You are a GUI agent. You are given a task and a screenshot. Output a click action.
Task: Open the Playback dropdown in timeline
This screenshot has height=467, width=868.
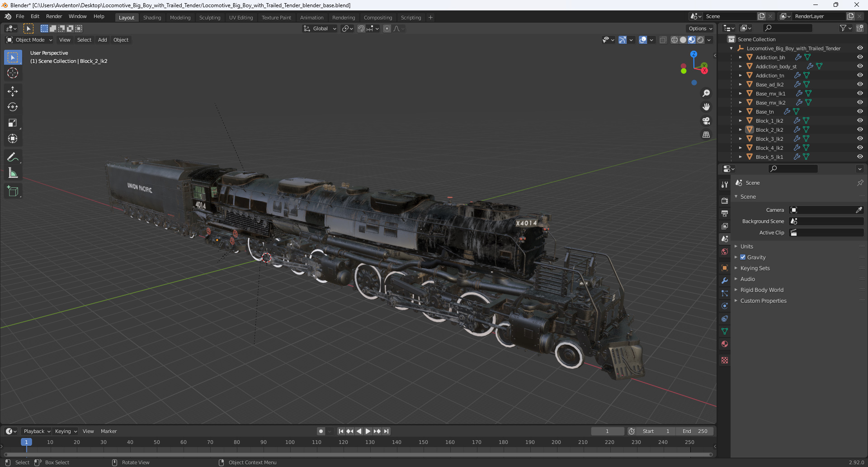pyautogui.click(x=37, y=431)
